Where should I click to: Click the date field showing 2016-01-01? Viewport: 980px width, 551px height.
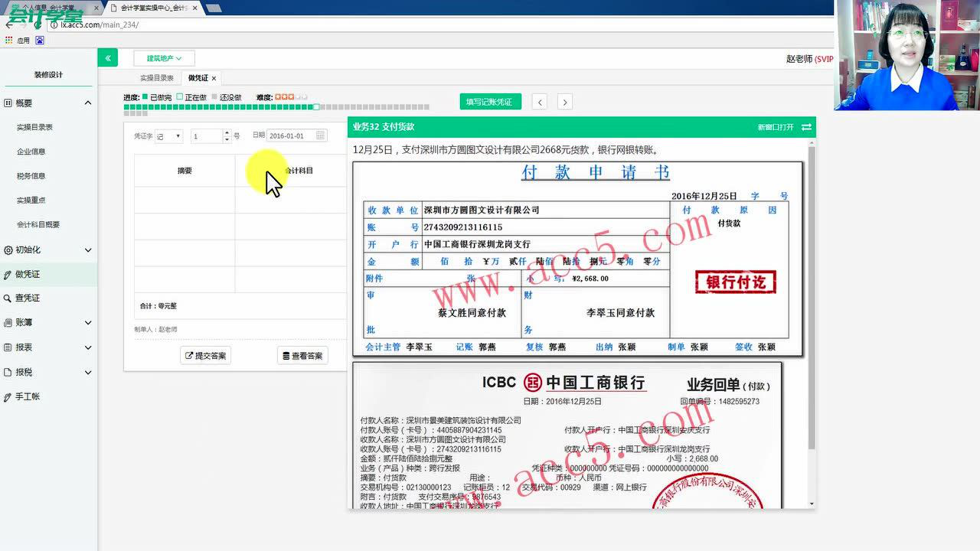(x=291, y=135)
